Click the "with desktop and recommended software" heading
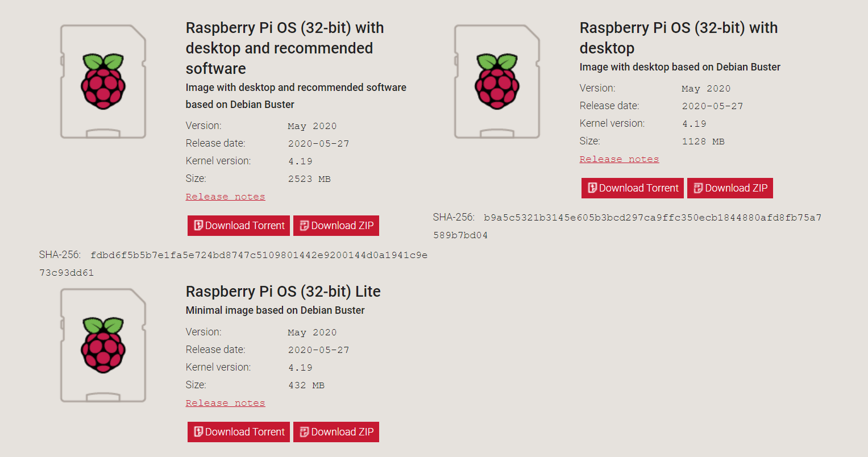This screenshot has width=868, height=457. tap(284, 48)
